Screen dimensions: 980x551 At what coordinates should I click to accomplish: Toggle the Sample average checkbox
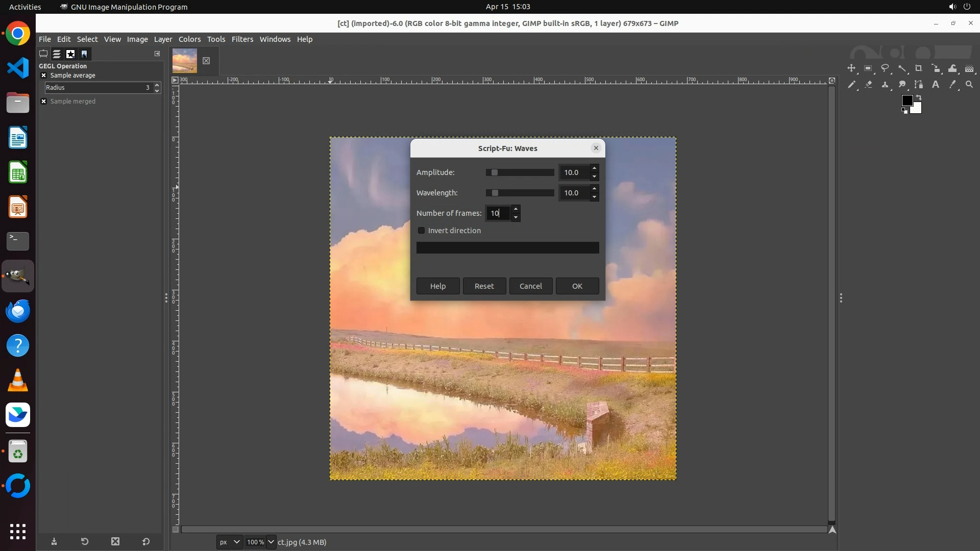pos(44,76)
